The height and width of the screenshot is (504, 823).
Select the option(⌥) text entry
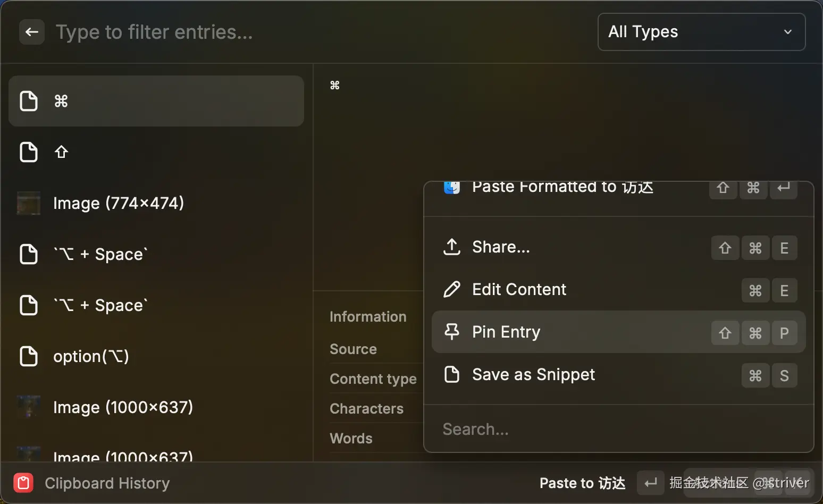[156, 356]
